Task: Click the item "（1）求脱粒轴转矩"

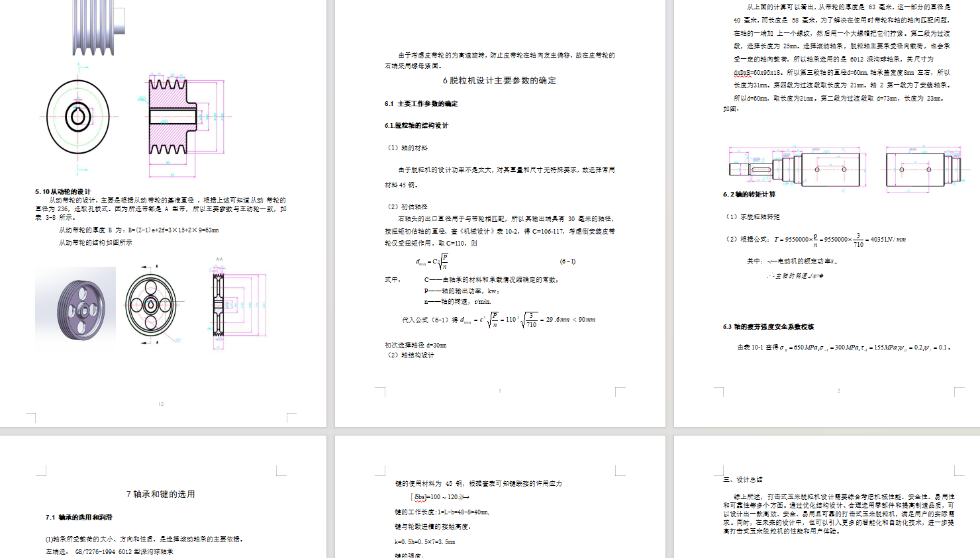Action: tap(752, 216)
